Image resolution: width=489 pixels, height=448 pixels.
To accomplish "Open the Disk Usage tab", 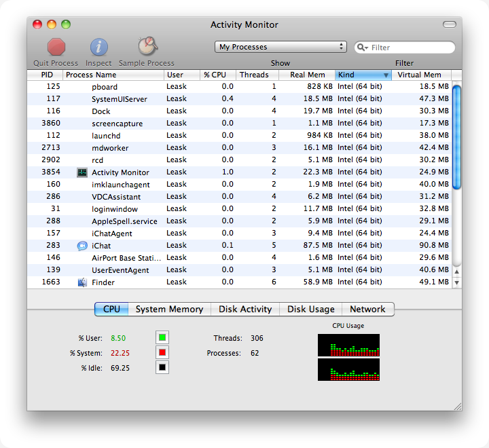I will [x=310, y=309].
